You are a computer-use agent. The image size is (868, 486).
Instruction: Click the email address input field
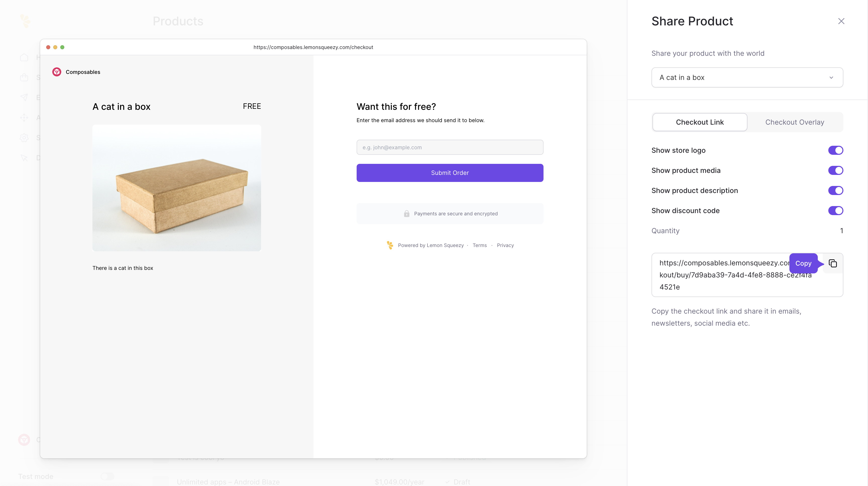[x=450, y=147]
